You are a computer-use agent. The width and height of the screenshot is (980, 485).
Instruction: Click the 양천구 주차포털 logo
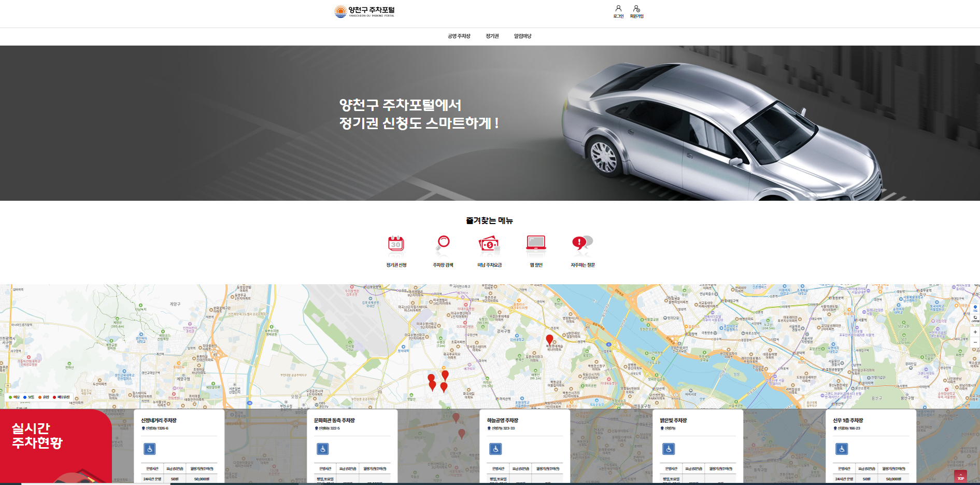point(364,11)
